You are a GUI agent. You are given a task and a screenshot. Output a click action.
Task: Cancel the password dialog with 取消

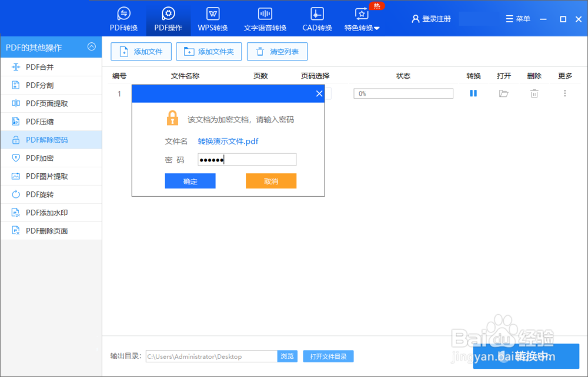270,181
